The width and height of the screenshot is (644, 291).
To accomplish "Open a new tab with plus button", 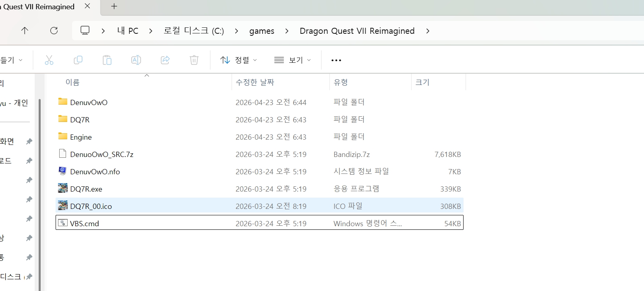I will coord(114,6).
